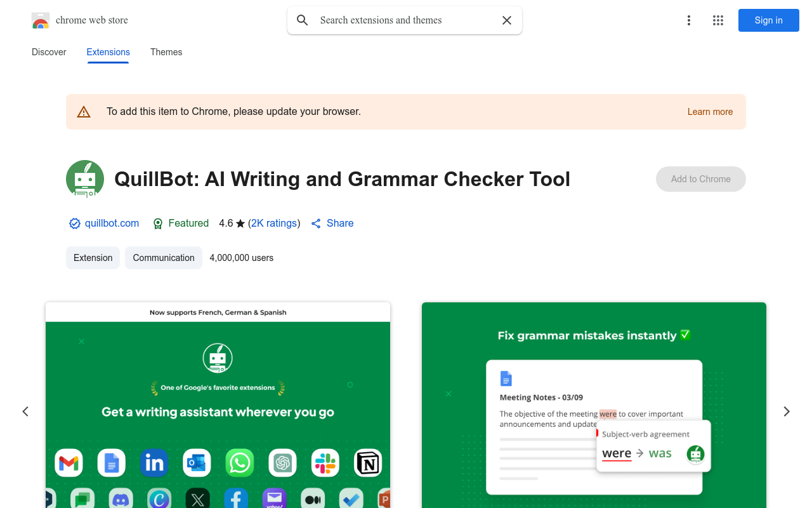Viewport: 812px width, 508px height.
Task: Open the three-dot more options menu
Action: click(689, 20)
